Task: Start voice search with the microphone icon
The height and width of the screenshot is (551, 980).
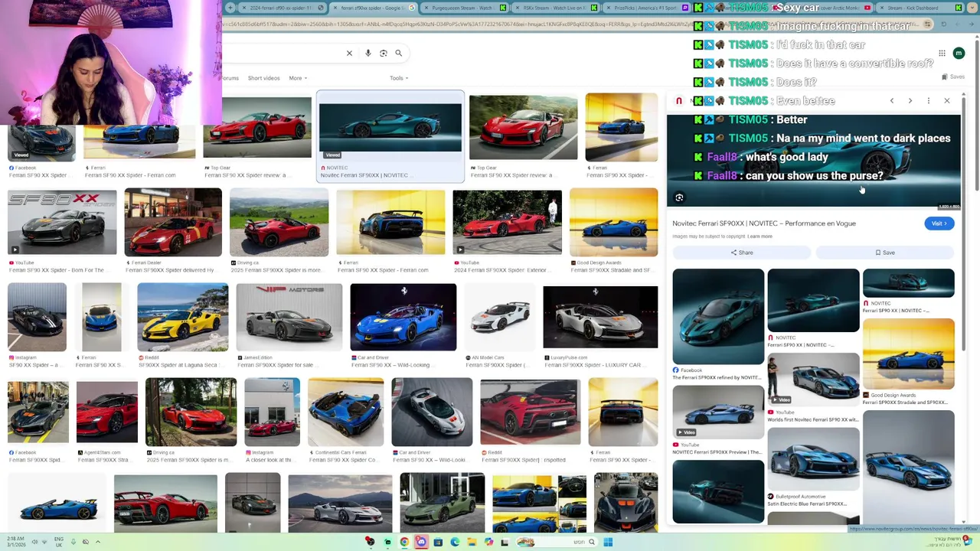Action: (x=368, y=54)
